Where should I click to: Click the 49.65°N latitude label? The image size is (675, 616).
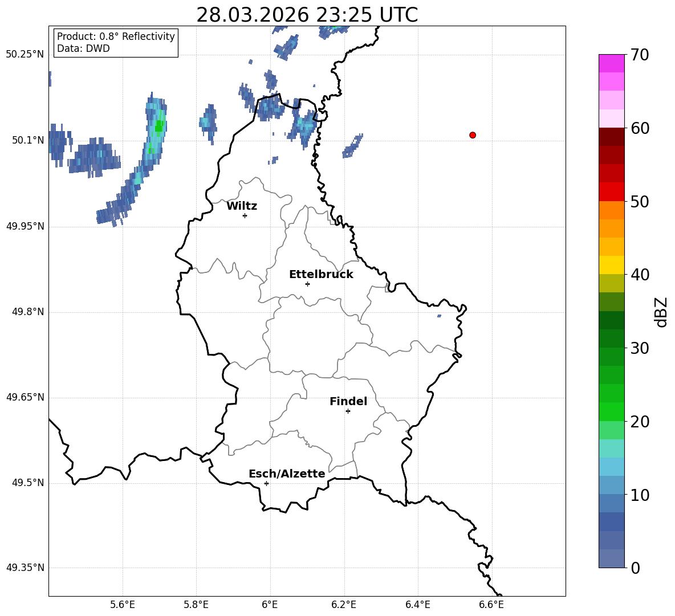[x=25, y=397]
